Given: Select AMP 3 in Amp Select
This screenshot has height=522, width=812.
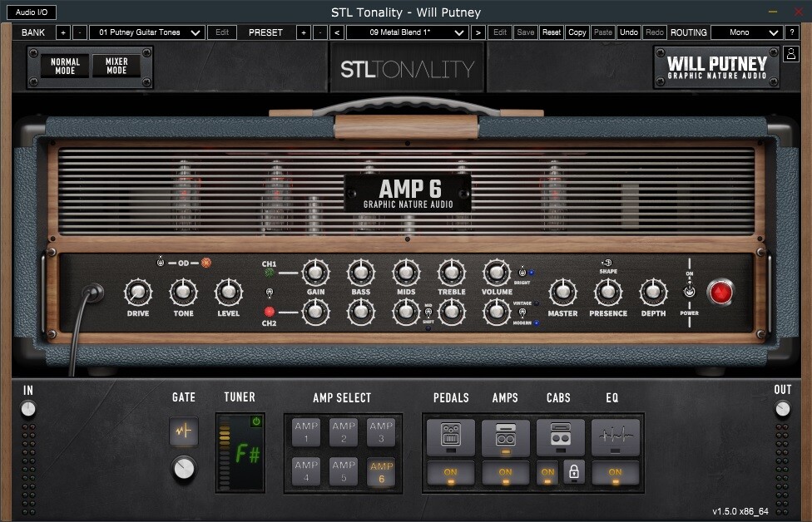Looking at the screenshot, I should tap(381, 432).
